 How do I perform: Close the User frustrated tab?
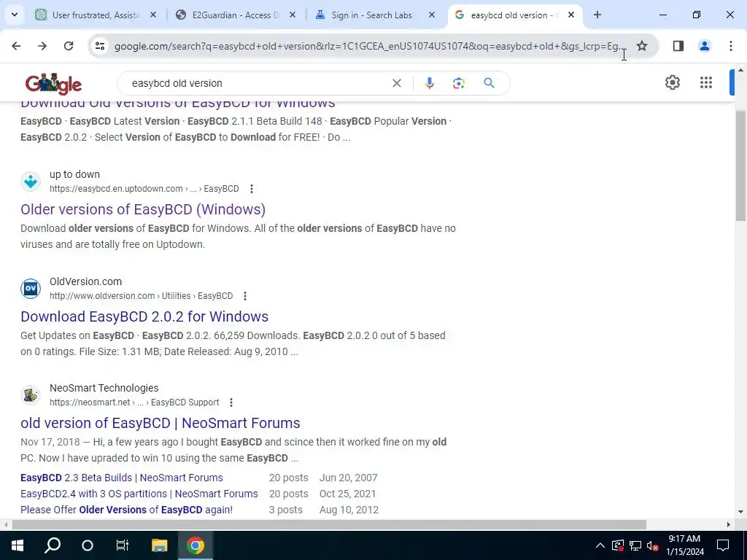click(x=153, y=15)
